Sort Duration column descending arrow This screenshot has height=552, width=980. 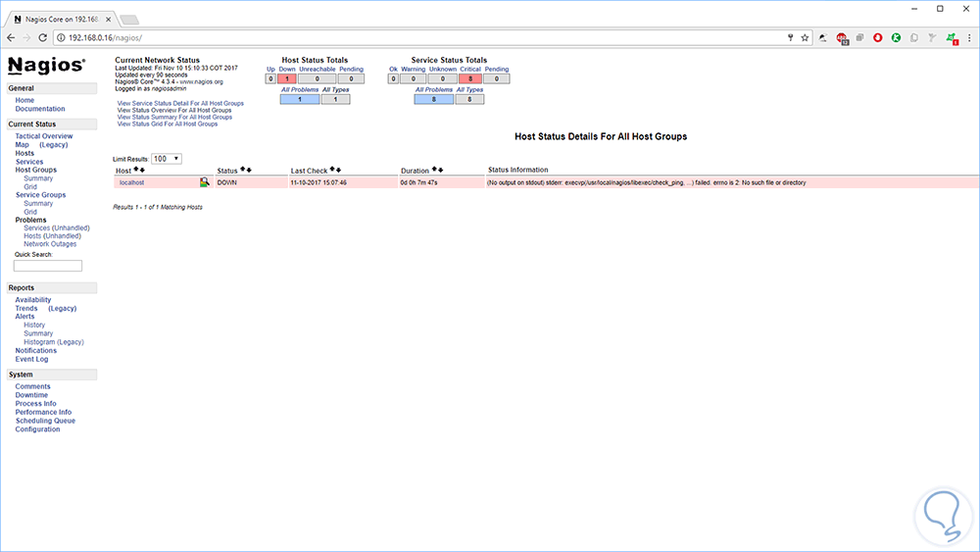tap(441, 170)
